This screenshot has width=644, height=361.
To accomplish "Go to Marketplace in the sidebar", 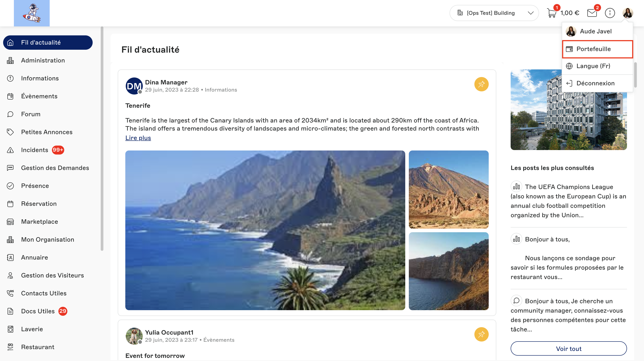I will pos(40,222).
